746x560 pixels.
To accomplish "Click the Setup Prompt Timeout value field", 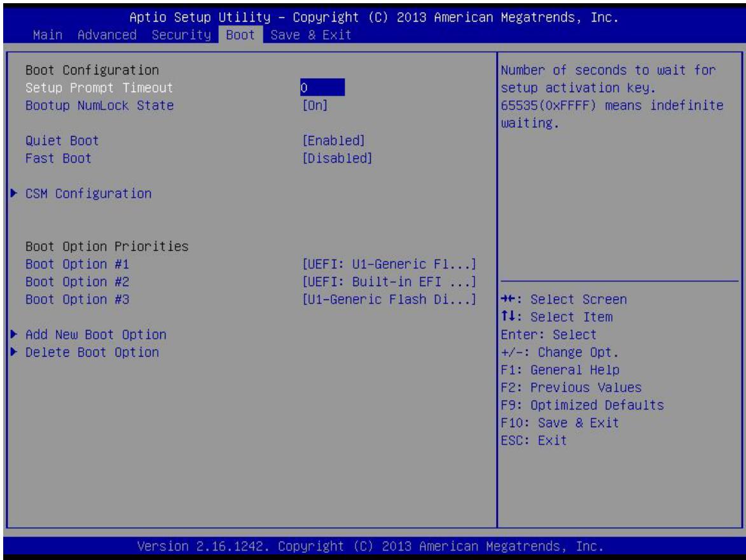I will pyautogui.click(x=322, y=88).
